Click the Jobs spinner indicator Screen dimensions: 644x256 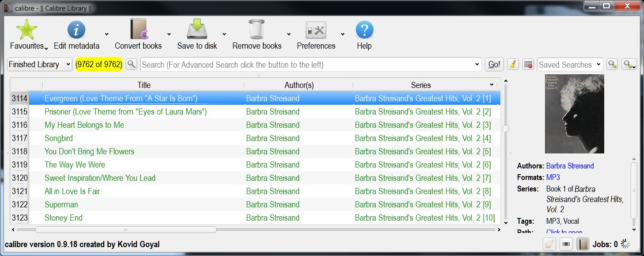[625, 244]
